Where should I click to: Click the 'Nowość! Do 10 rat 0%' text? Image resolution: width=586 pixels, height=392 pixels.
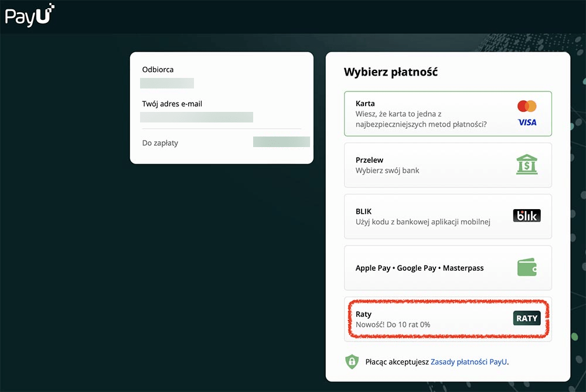393,325
